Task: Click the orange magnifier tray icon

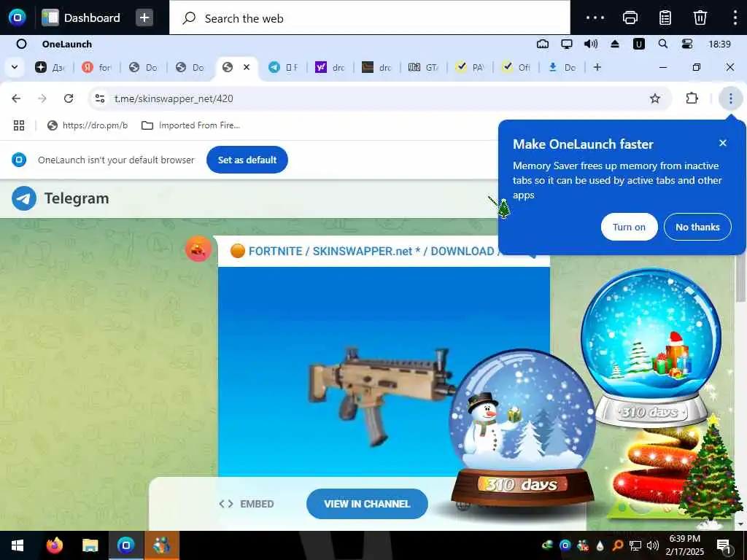Action: (617, 545)
